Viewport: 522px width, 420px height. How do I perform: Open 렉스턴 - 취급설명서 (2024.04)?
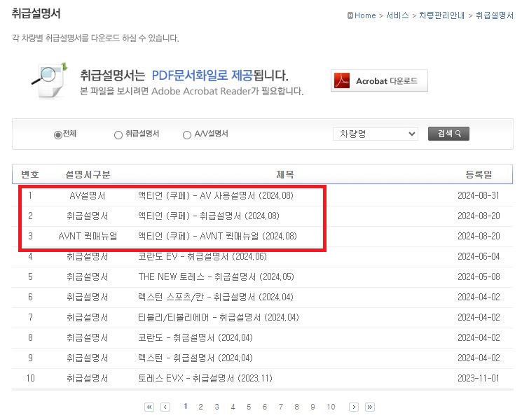click(x=195, y=358)
